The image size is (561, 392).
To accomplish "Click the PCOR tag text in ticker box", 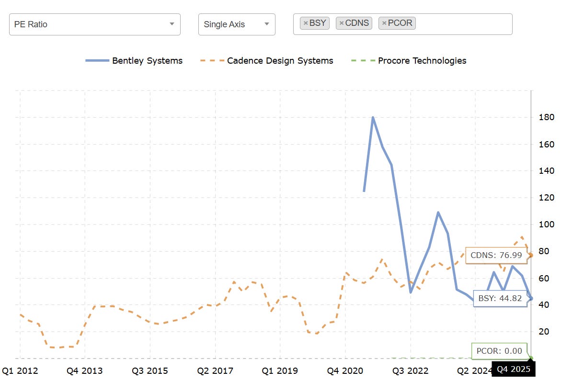I will 400,23.
